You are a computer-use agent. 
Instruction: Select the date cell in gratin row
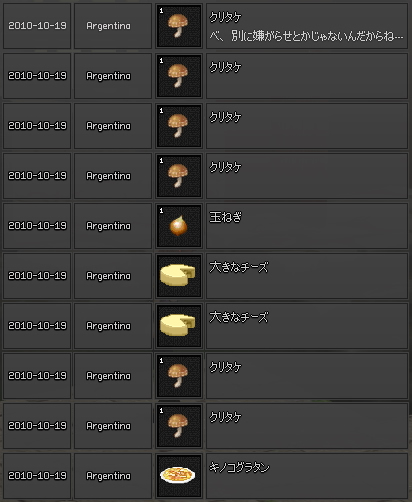(37, 476)
